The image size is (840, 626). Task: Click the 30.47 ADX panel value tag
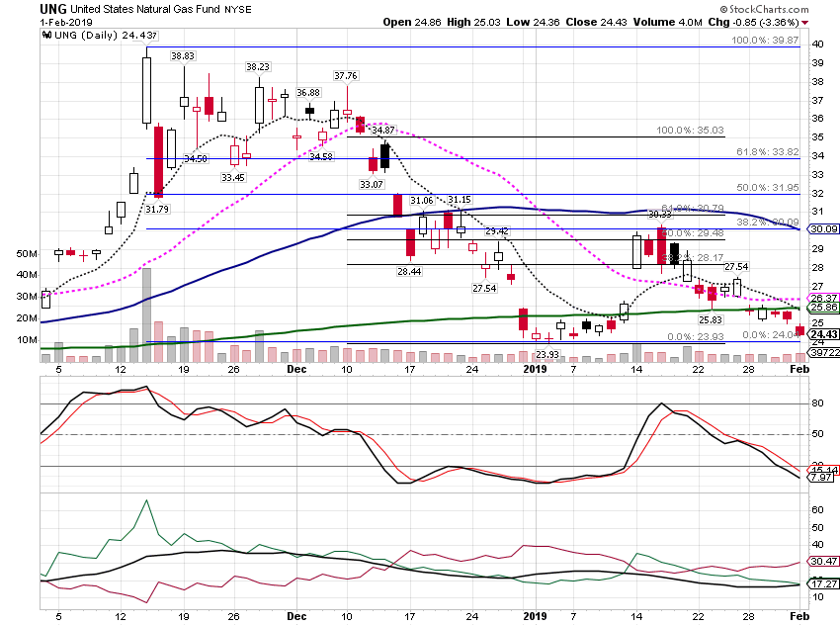(824, 561)
